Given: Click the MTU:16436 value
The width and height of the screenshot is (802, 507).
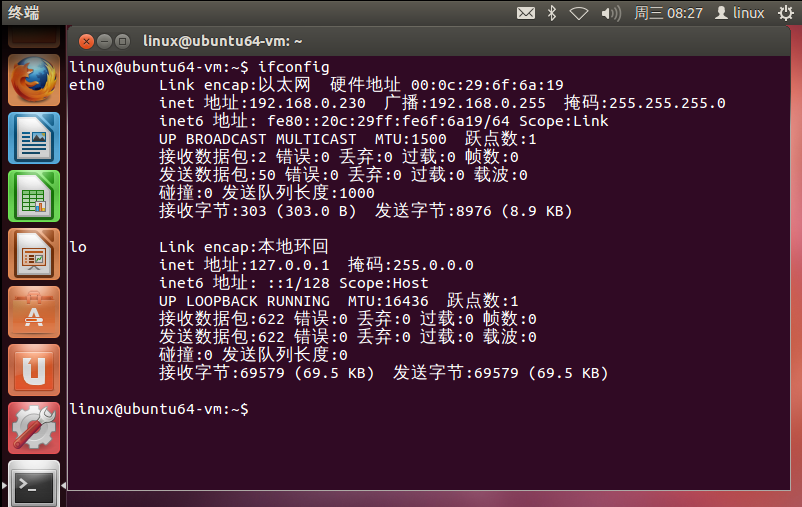Looking at the screenshot, I should 388,301.
